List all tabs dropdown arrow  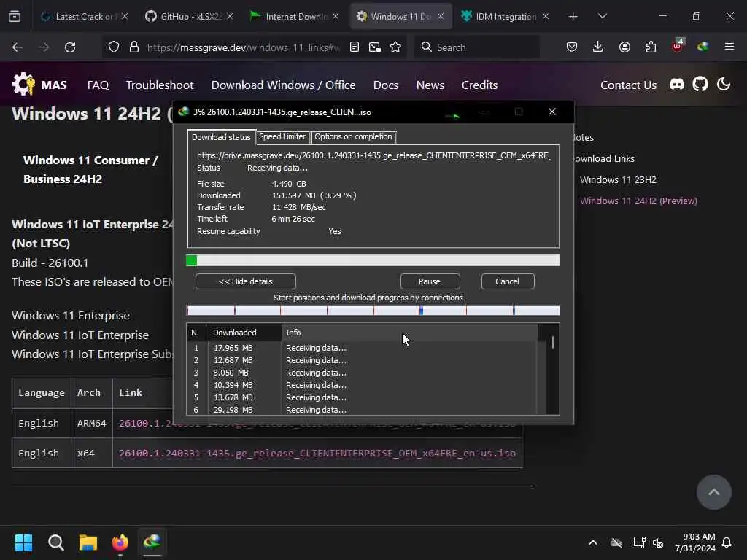point(603,17)
